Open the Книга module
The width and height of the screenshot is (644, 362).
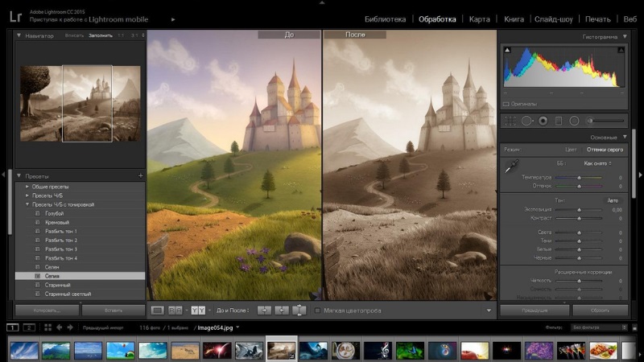(514, 19)
